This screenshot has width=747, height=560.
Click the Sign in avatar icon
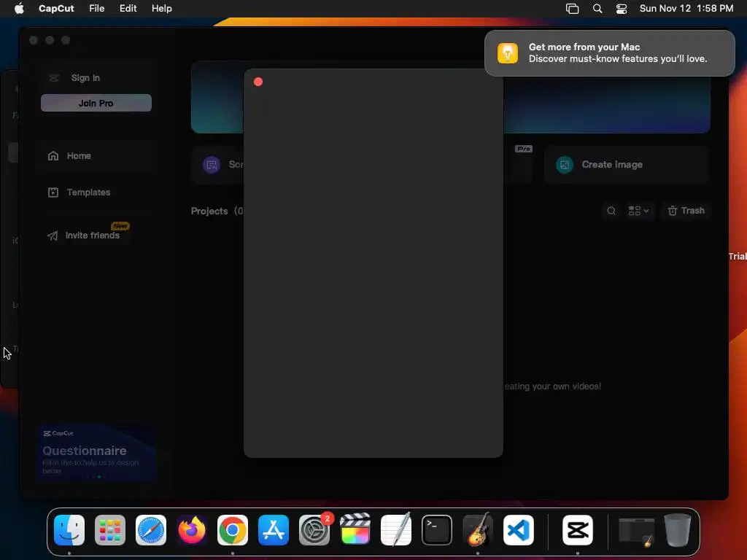point(54,77)
